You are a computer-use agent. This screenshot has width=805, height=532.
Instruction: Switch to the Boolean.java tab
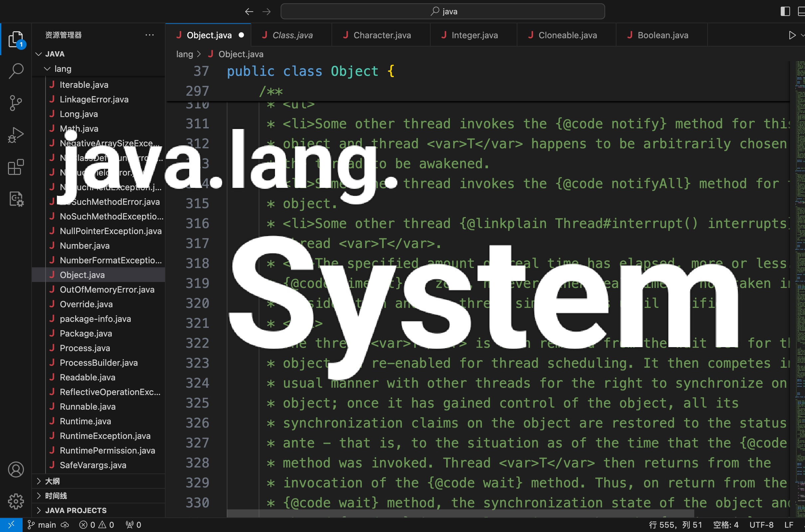[662, 35]
